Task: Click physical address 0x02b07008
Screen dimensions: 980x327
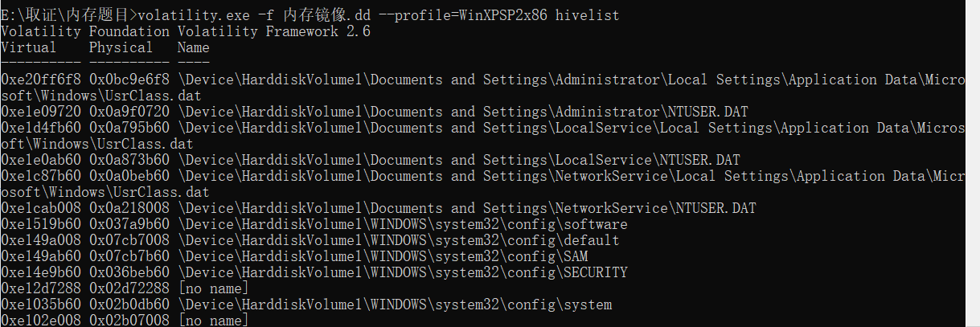Action: (x=129, y=321)
